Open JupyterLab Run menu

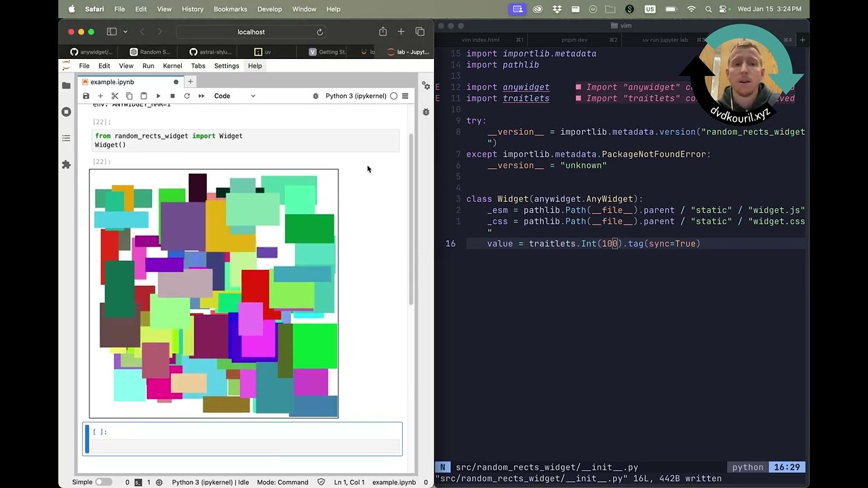[x=148, y=66]
